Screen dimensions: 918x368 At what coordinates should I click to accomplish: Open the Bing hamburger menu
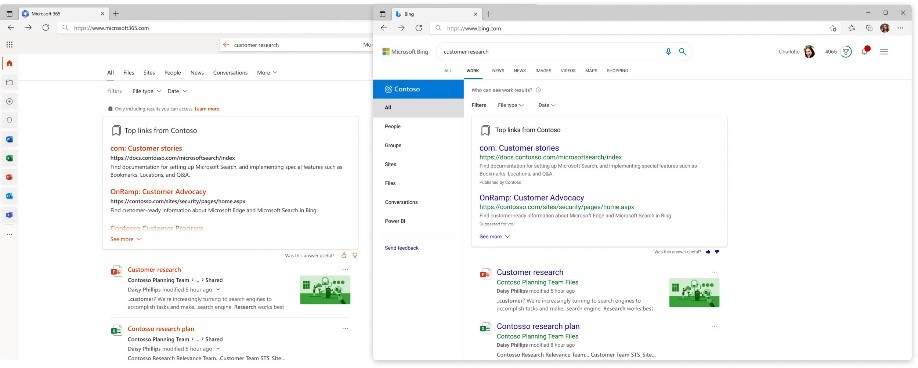(884, 51)
